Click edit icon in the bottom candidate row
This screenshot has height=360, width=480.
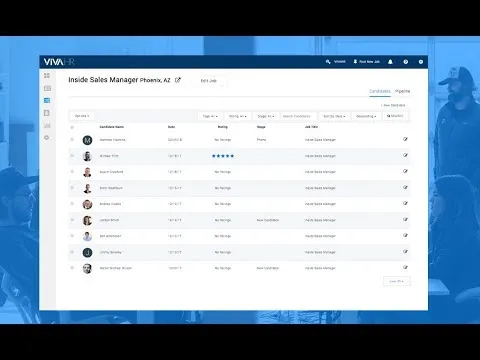(x=405, y=267)
